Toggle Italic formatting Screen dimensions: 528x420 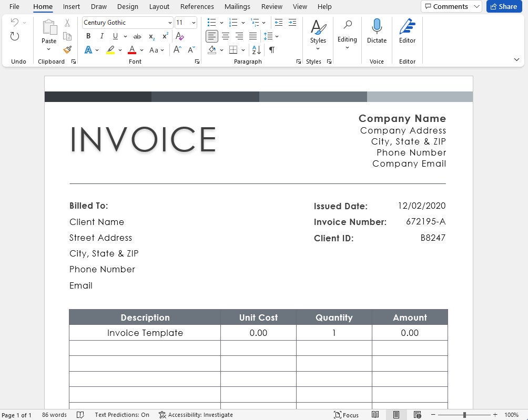click(101, 36)
